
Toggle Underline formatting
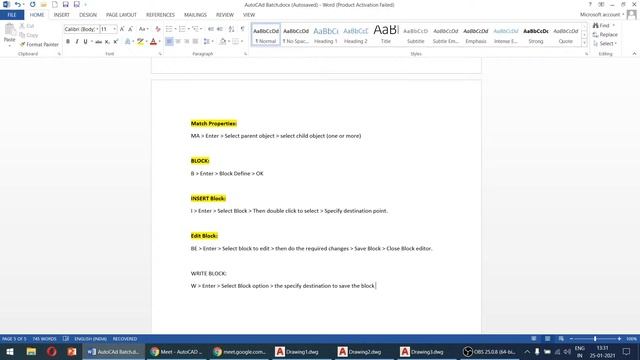pos(85,42)
